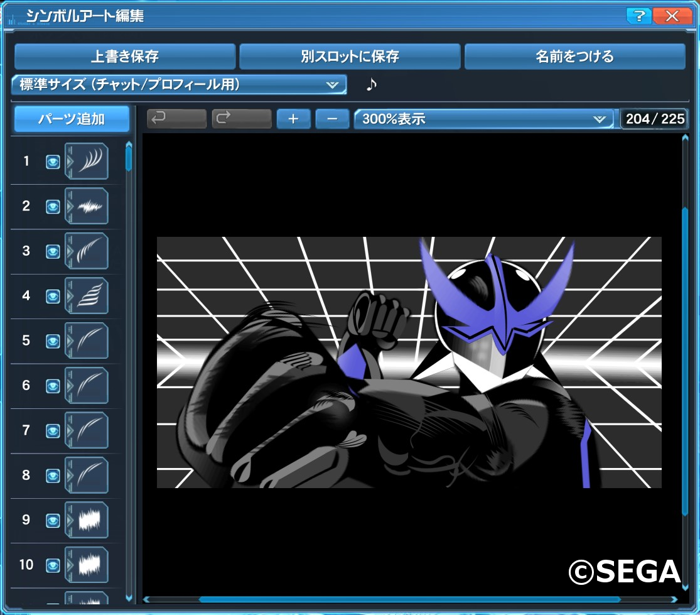Open the 標準サイズ size dropdown
700x615 pixels.
point(179,84)
